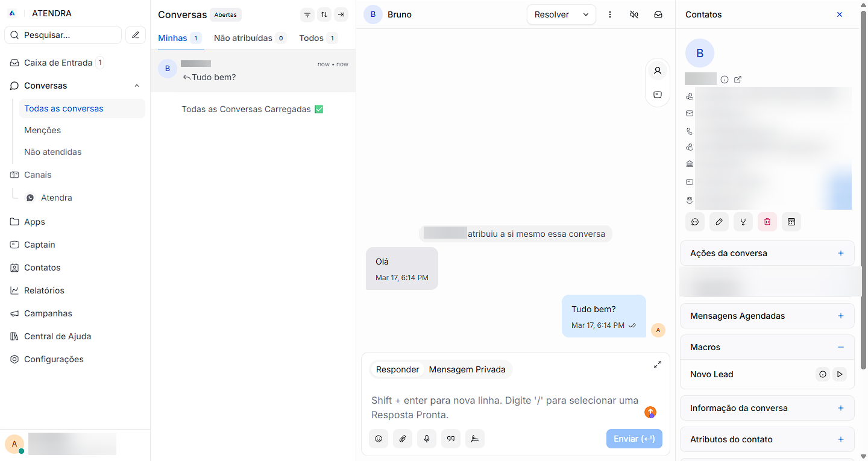Collapse the Conversas section in the sidebar
Screen dimensions: 868x461
(137, 86)
